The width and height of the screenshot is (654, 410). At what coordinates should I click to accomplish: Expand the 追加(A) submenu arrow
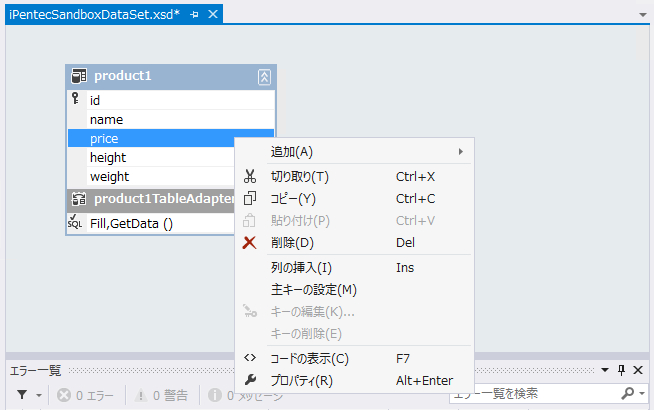click(460, 152)
